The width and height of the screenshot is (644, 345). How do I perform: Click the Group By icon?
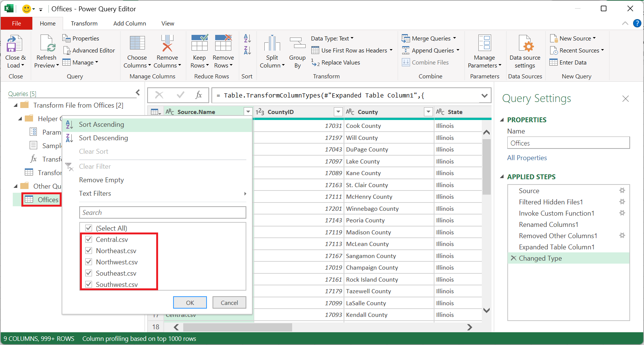click(x=297, y=43)
